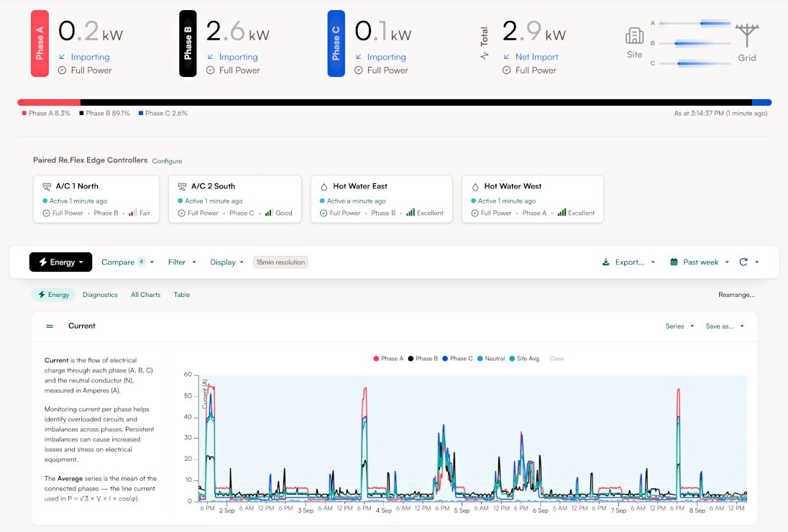Click Hot Water West Excellent signal bars
Screen dimensions: 788x532
coord(562,213)
